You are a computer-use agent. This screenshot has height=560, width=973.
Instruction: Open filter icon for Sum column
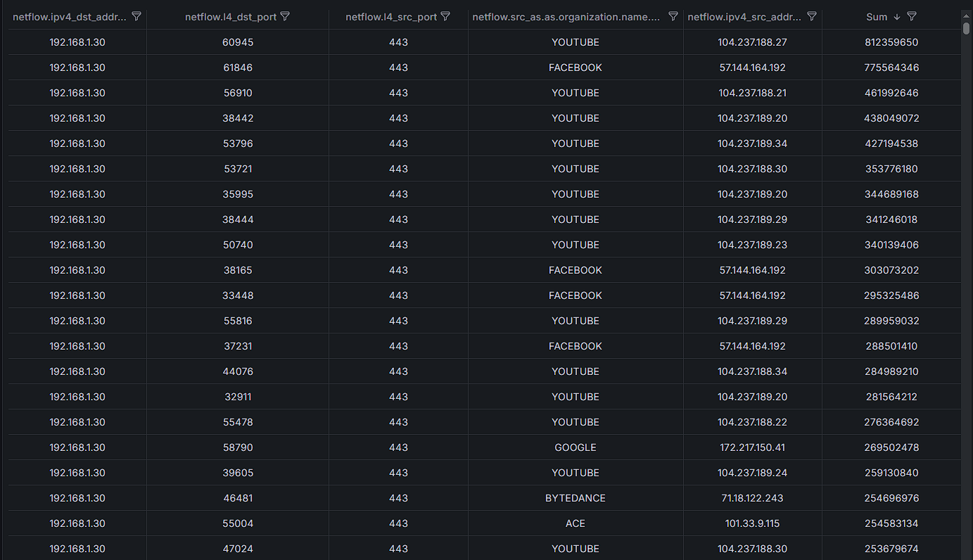tap(912, 16)
